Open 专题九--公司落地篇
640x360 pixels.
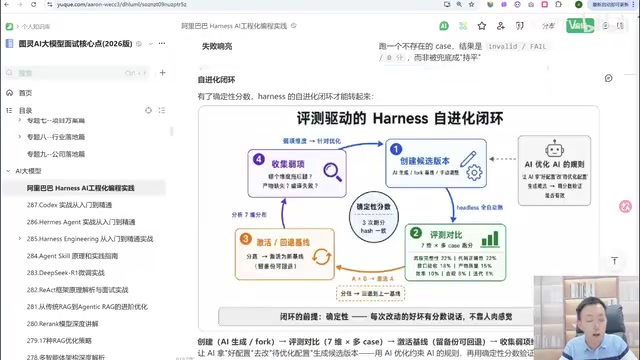coord(56,154)
